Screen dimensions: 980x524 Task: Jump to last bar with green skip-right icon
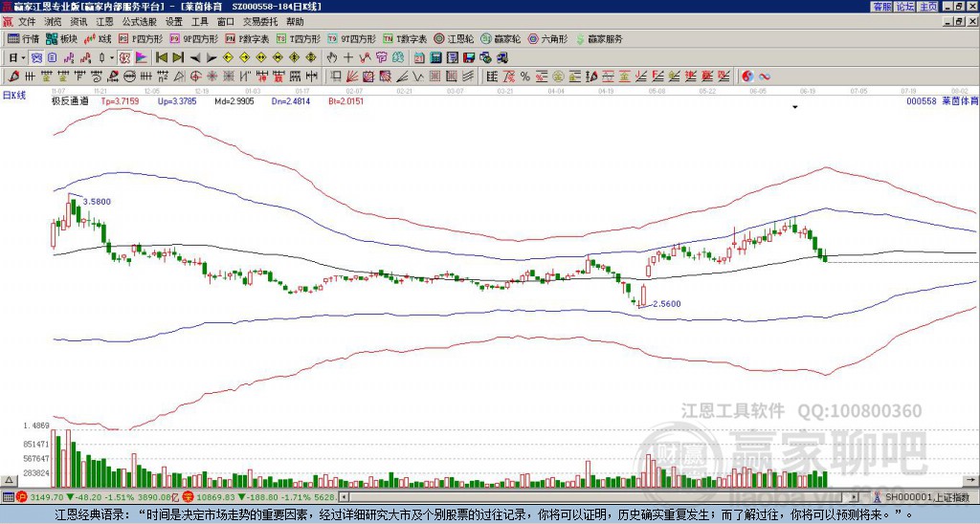(178, 57)
